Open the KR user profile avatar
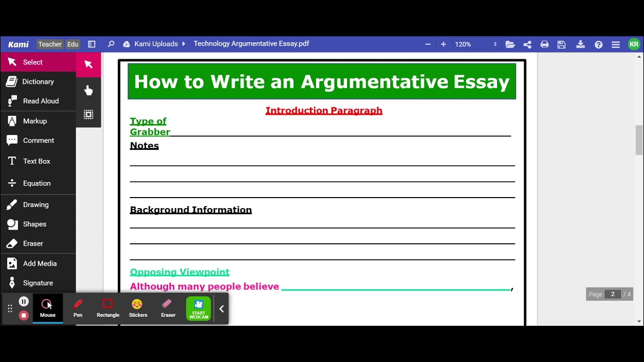This screenshot has height=362, width=644. pyautogui.click(x=634, y=44)
